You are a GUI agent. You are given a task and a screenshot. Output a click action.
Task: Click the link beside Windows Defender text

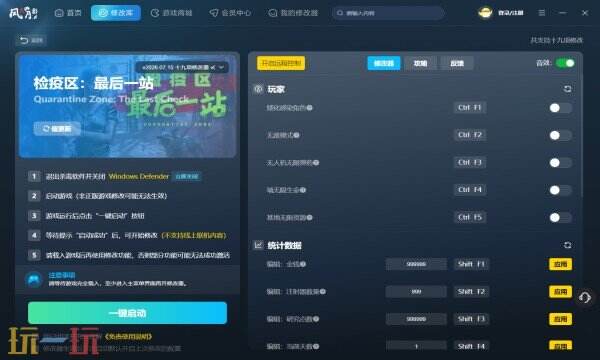click(187, 176)
